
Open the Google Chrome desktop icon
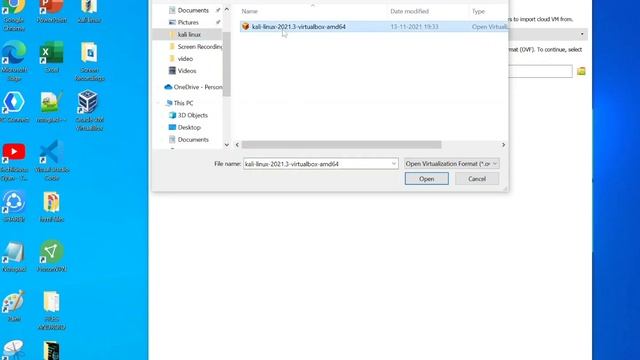click(x=14, y=12)
